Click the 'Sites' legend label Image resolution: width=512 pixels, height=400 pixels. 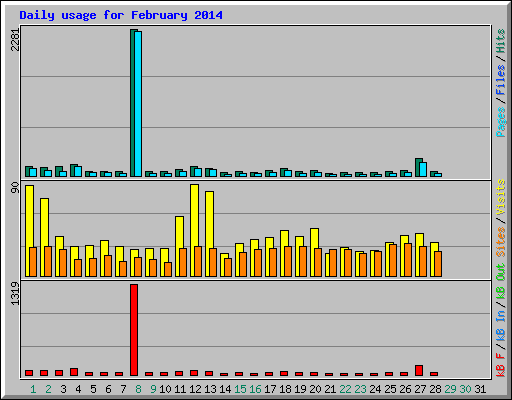tap(501, 242)
